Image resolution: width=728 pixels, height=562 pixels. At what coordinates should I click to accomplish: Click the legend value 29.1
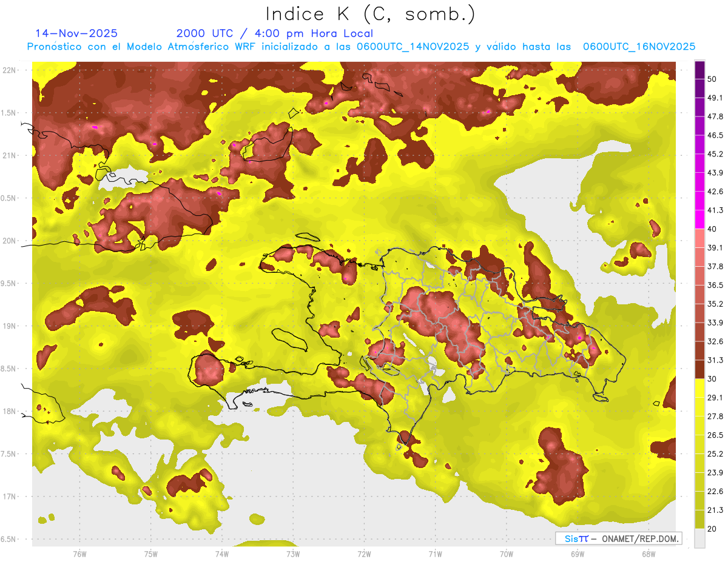pyautogui.click(x=715, y=398)
